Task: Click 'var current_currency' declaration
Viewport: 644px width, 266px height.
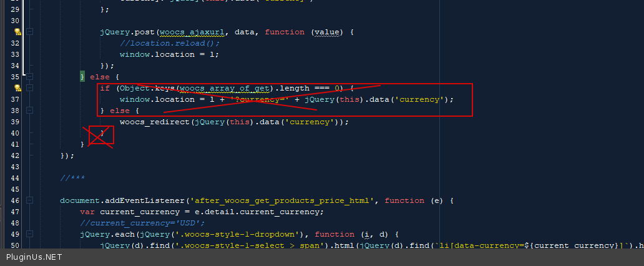Action: [130, 212]
